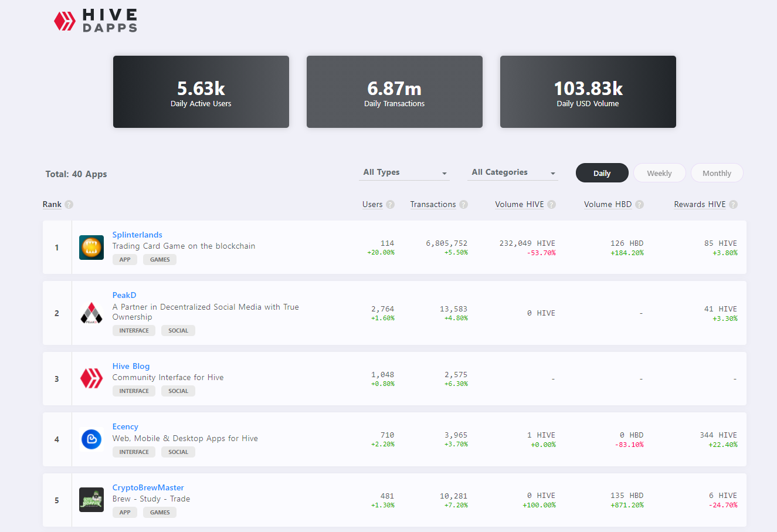Sort by Rank column header
This screenshot has width=777, height=532.
(x=52, y=205)
